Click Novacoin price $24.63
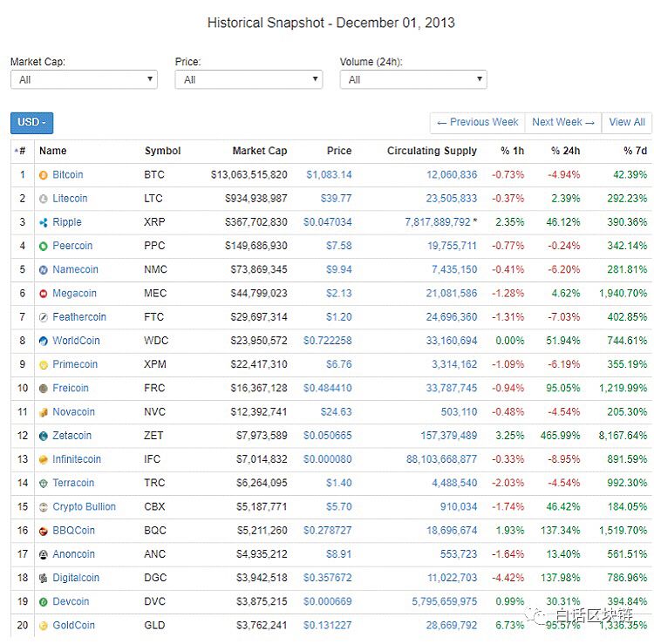 [337, 412]
